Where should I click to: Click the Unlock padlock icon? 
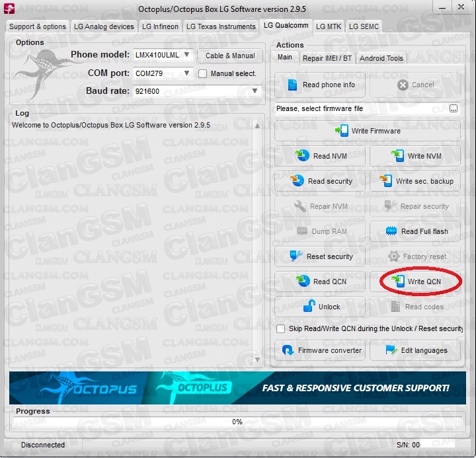(309, 306)
